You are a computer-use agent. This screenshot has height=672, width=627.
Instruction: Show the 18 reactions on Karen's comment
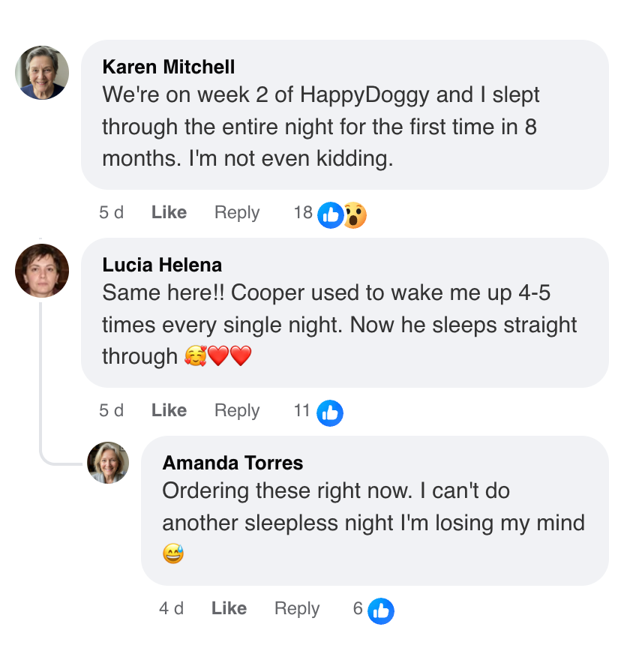[303, 213]
